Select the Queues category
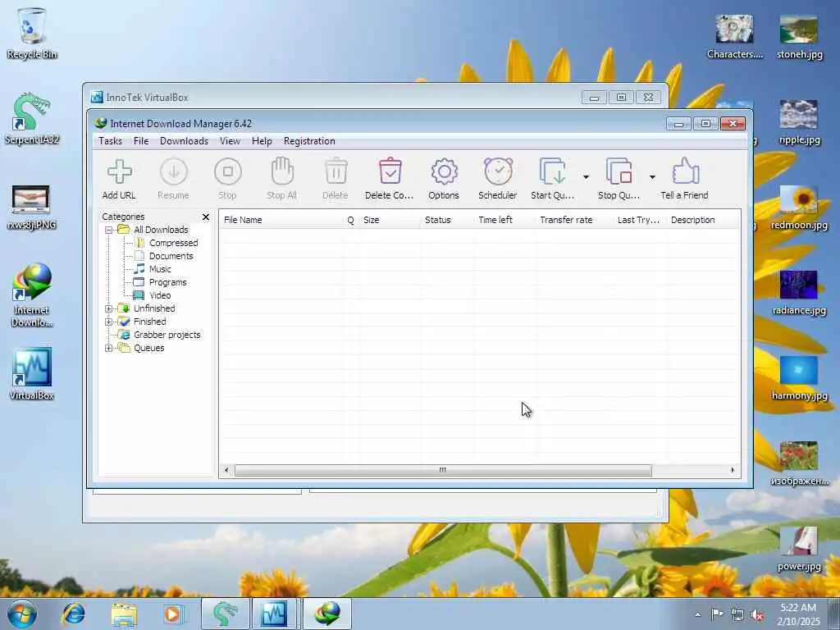Viewport: 840px width, 630px height. point(149,348)
